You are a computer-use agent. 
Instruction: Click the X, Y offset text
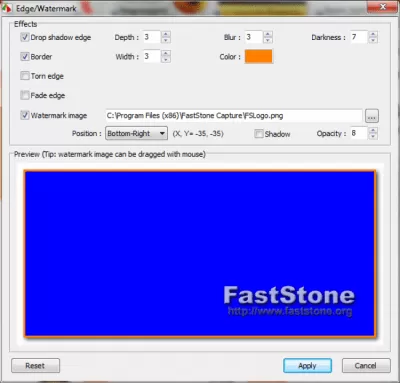click(198, 134)
